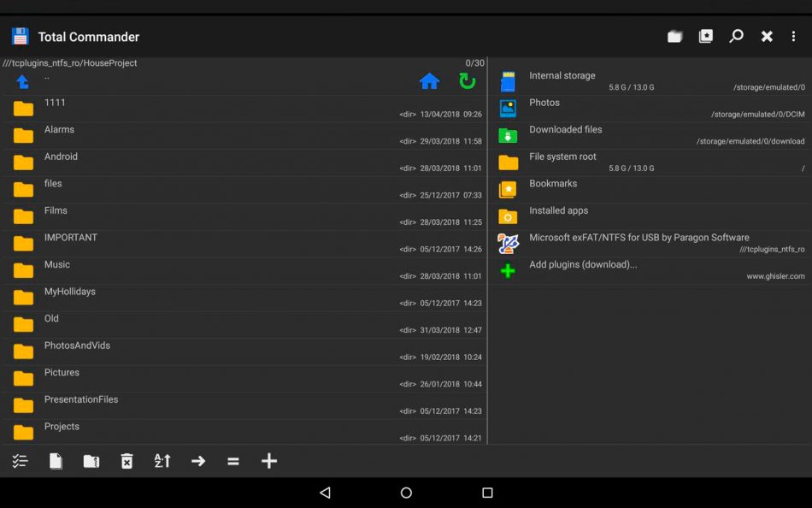Open Bookmarks entry in right panel
This screenshot has width=812, height=508.
click(x=650, y=189)
